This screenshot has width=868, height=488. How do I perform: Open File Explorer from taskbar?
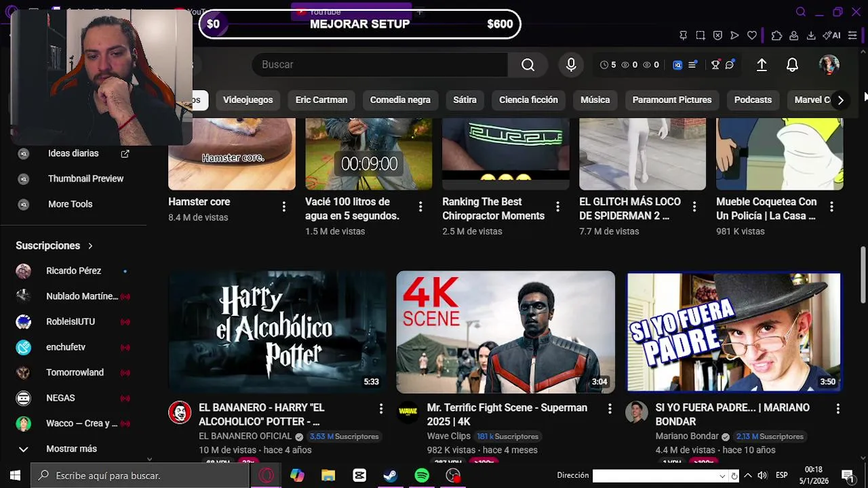(x=328, y=476)
